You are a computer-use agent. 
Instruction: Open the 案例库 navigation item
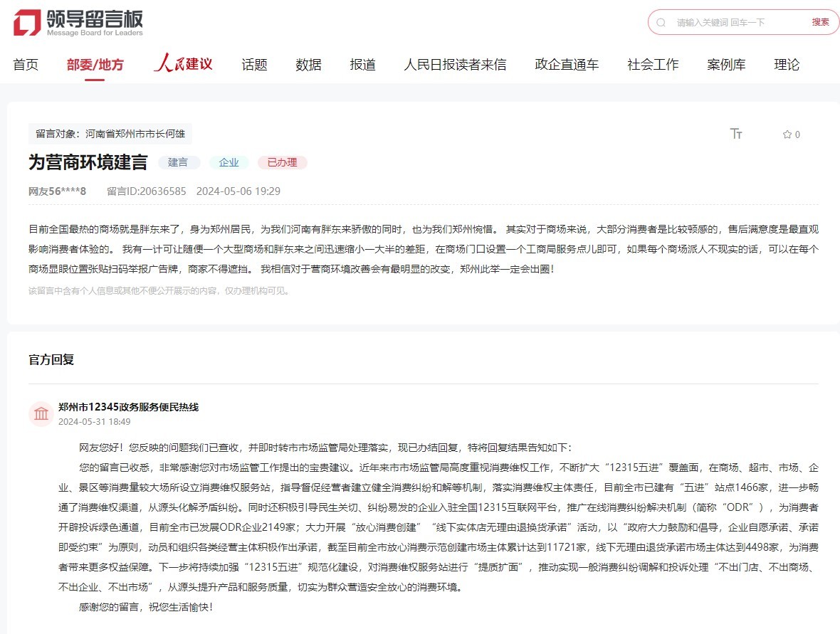(x=726, y=65)
